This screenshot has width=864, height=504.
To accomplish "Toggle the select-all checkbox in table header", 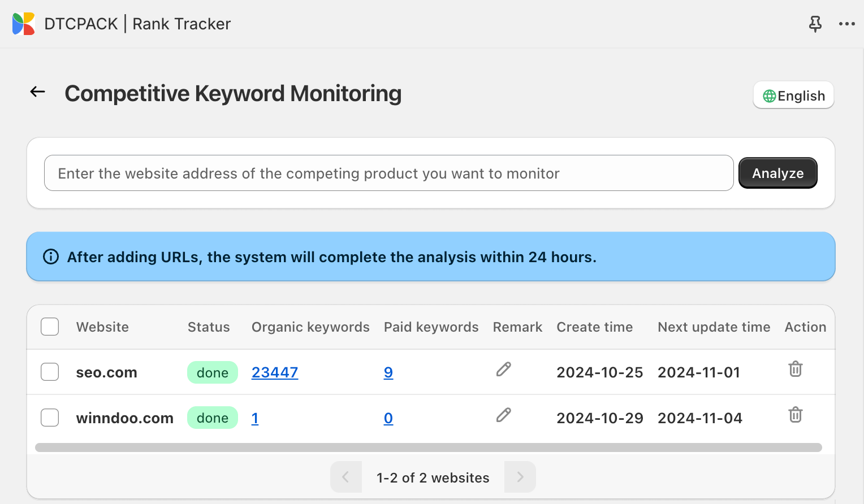I will tap(50, 327).
